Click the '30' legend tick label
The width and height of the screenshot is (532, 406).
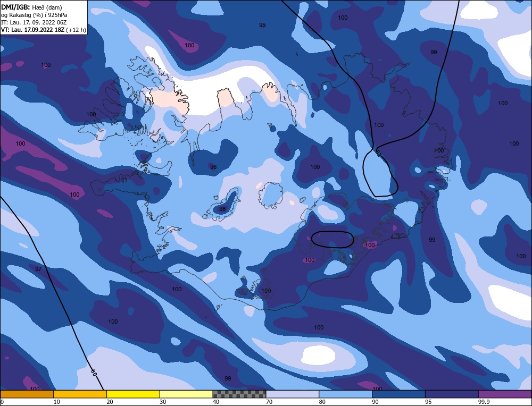(x=163, y=402)
